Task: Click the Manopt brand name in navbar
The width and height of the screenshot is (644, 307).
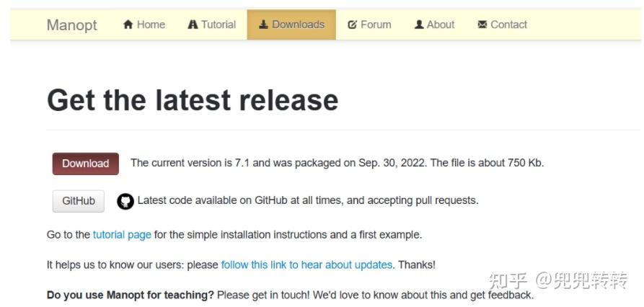Action: pyautogui.click(x=72, y=25)
